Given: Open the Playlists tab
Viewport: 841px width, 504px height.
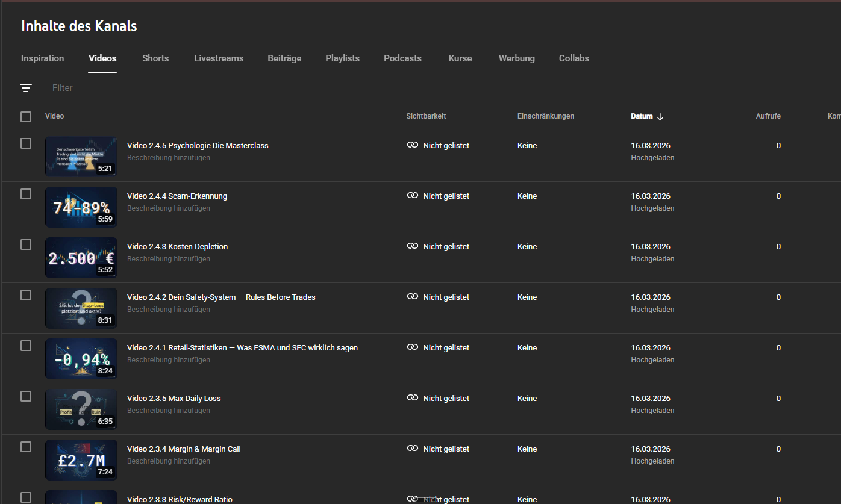Looking at the screenshot, I should click(342, 58).
